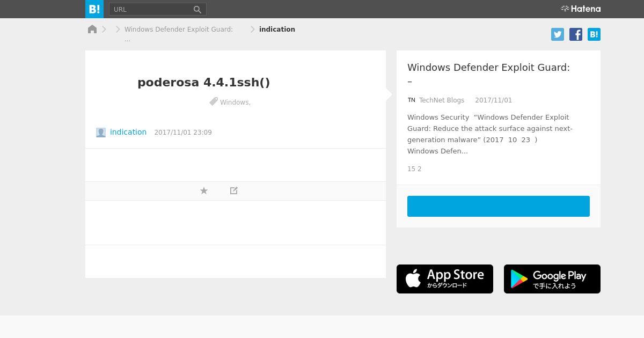Share on Twitter icon

click(558, 34)
